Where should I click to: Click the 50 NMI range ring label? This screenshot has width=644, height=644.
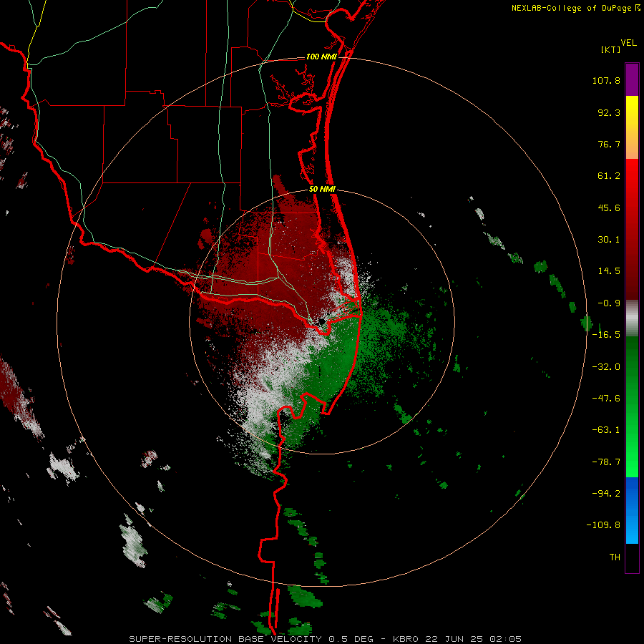point(322,190)
